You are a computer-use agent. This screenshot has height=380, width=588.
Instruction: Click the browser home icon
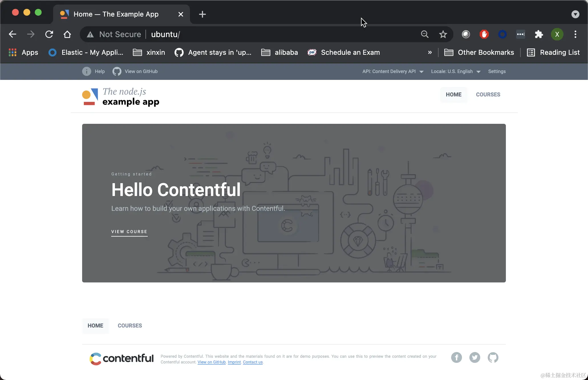[x=67, y=35]
